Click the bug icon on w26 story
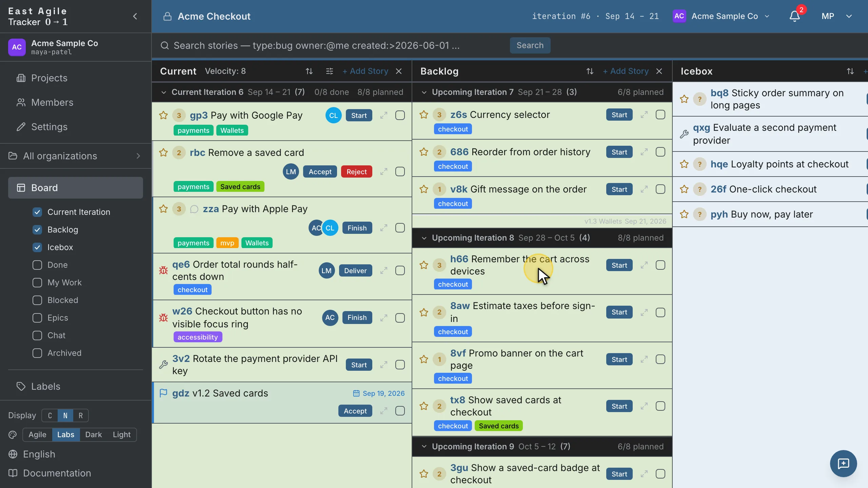 tap(163, 318)
